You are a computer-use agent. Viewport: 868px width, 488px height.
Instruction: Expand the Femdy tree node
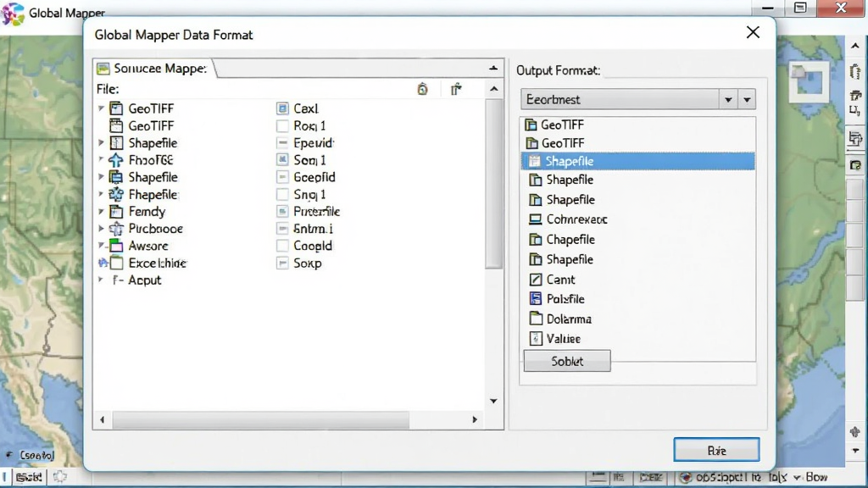(x=101, y=211)
